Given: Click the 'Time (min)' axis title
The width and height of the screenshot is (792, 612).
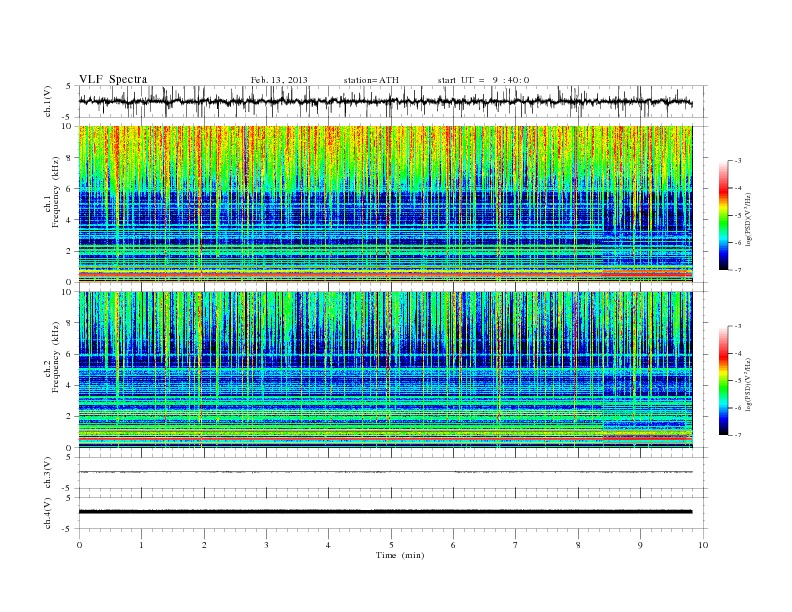Looking at the screenshot, I should (400, 555).
